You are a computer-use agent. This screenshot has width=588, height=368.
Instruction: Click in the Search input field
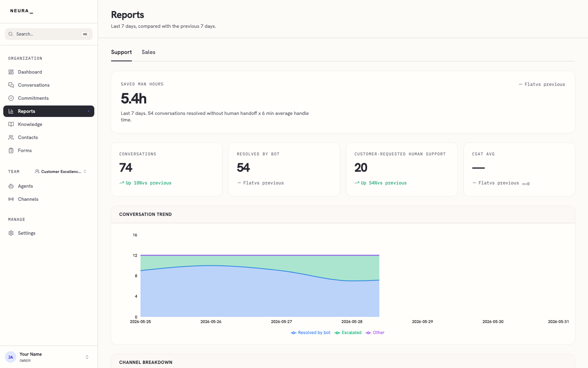pos(49,34)
